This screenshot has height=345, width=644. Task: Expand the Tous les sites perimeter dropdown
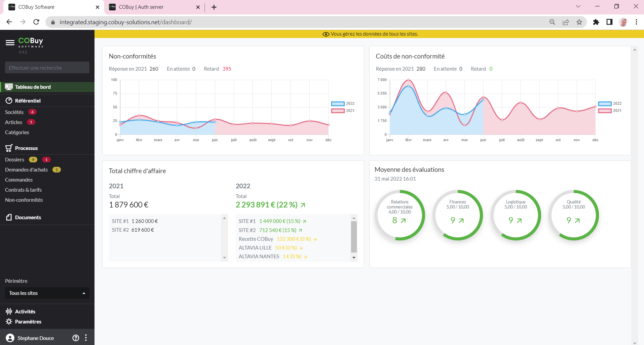click(47, 293)
